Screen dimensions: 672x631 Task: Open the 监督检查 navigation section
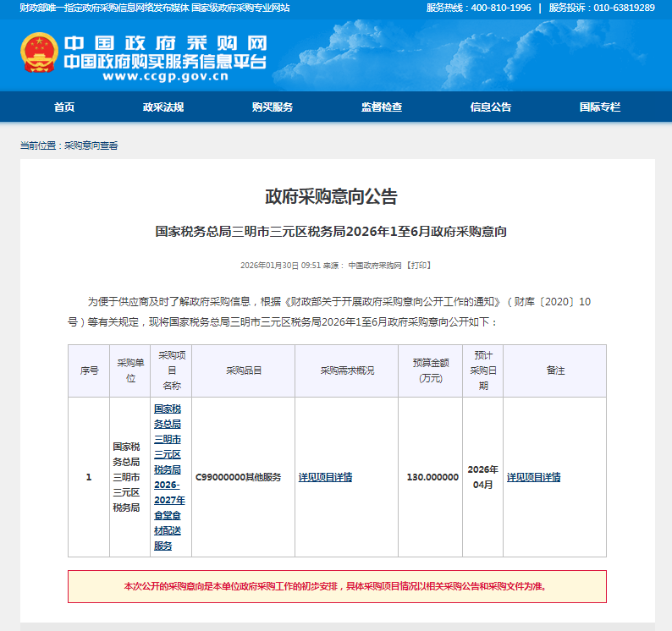382,107
